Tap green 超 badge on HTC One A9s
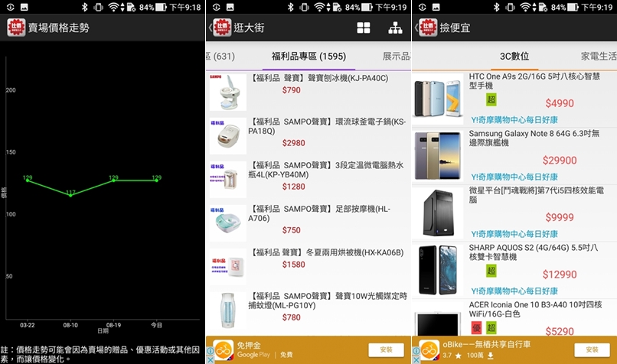Screen dimensions: 617x364 click(491, 99)
